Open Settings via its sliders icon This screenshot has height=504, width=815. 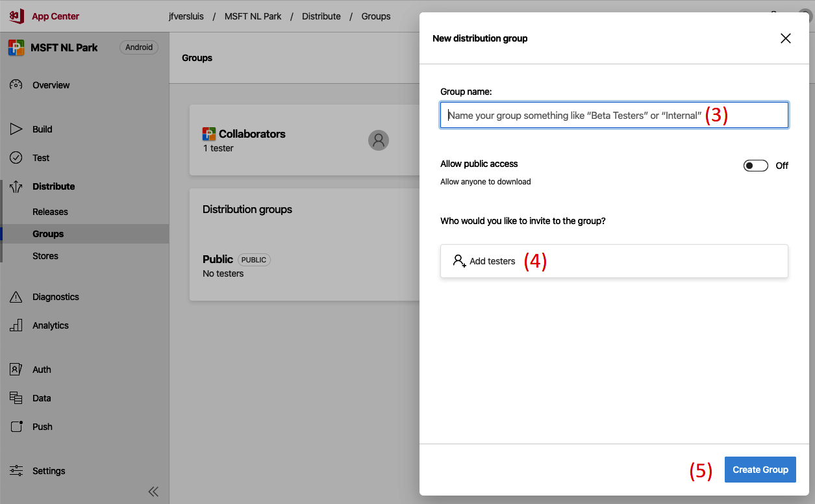(x=16, y=471)
